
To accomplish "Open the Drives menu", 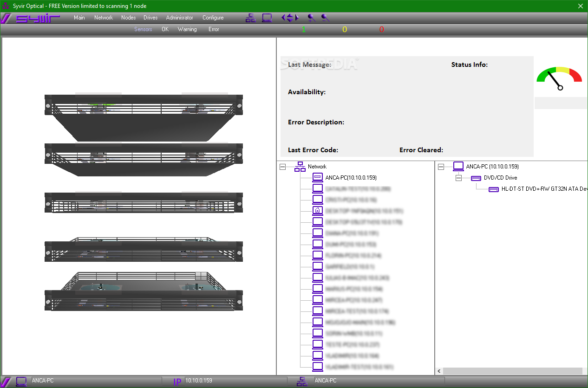I will 150,18.
